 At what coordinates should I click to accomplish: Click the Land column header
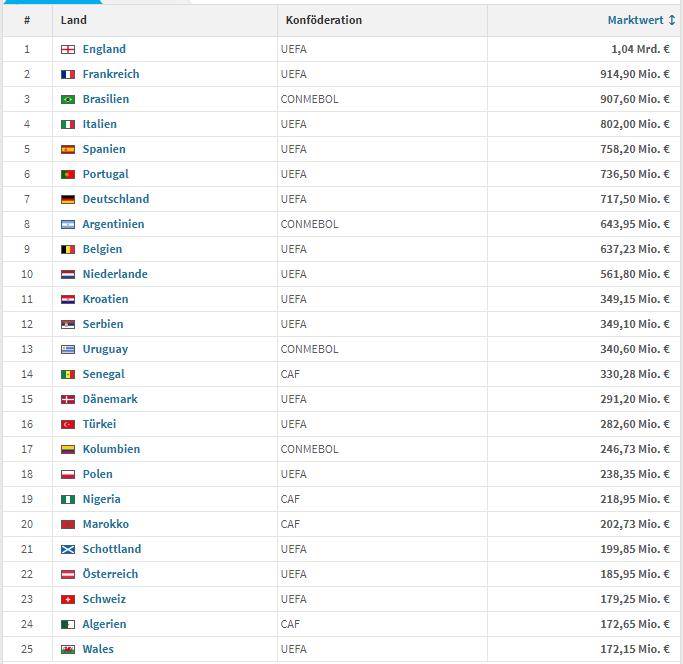74,20
